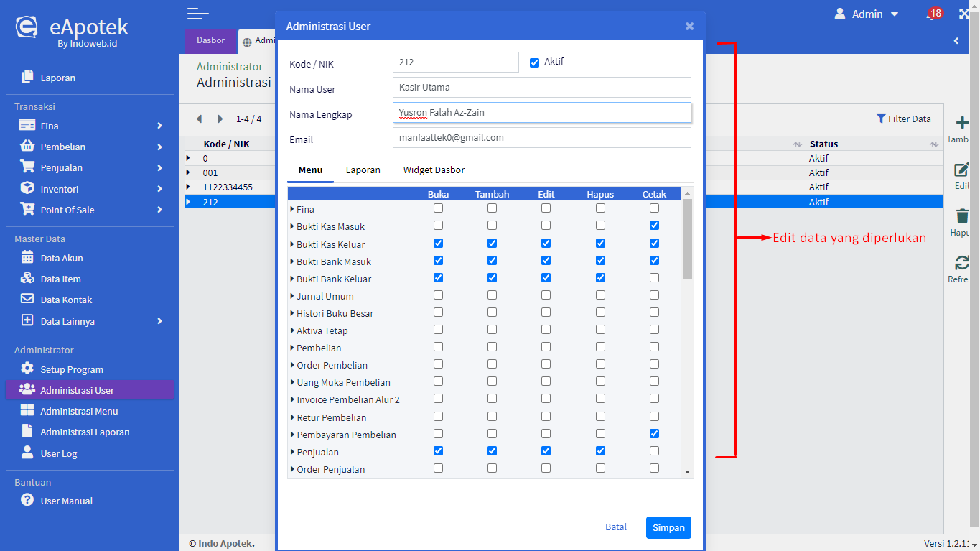
Task: Open User Manual help icon
Action: 27,501
